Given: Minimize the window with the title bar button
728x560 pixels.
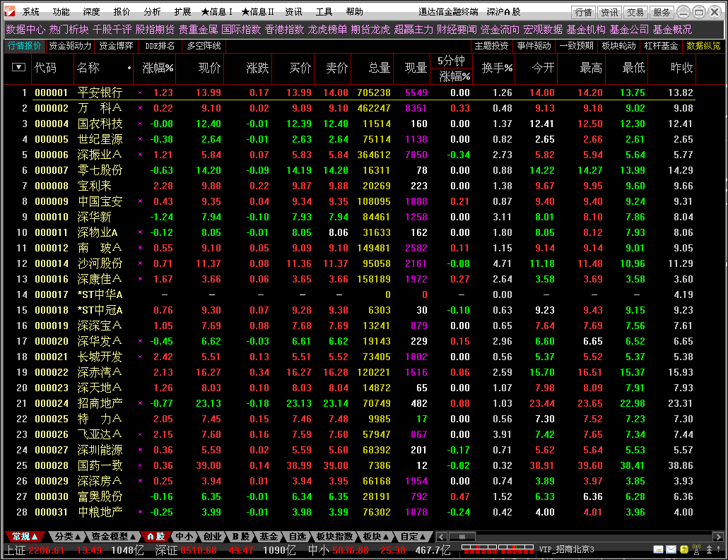Looking at the screenshot, I should click(683, 11).
